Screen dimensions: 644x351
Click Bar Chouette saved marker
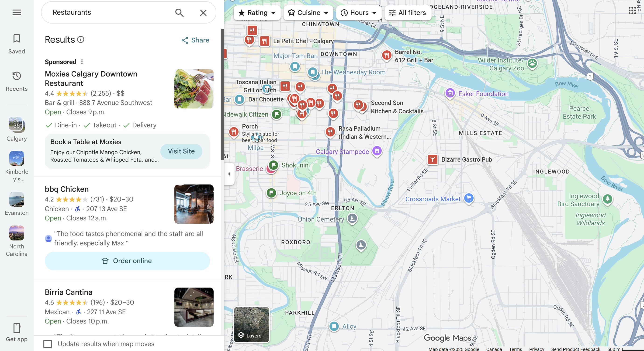coord(239,100)
